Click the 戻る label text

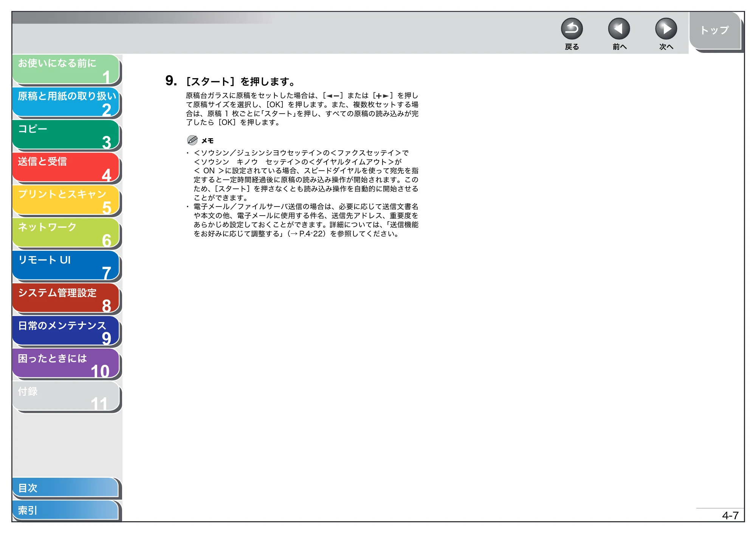tap(572, 47)
